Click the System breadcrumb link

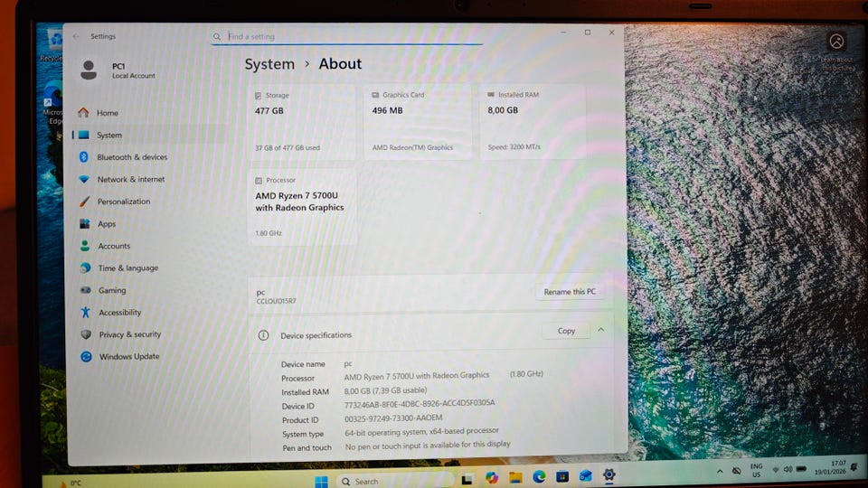[x=269, y=64]
